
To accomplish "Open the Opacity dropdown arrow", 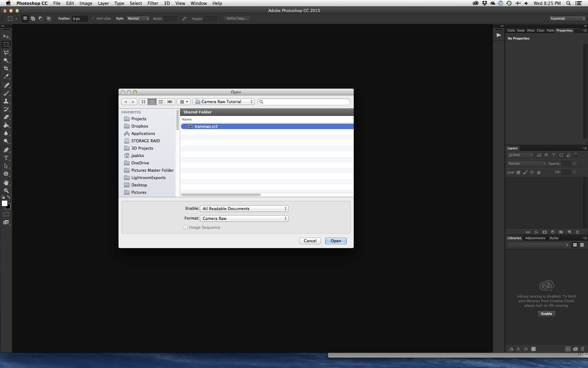I will pyautogui.click(x=575, y=164).
